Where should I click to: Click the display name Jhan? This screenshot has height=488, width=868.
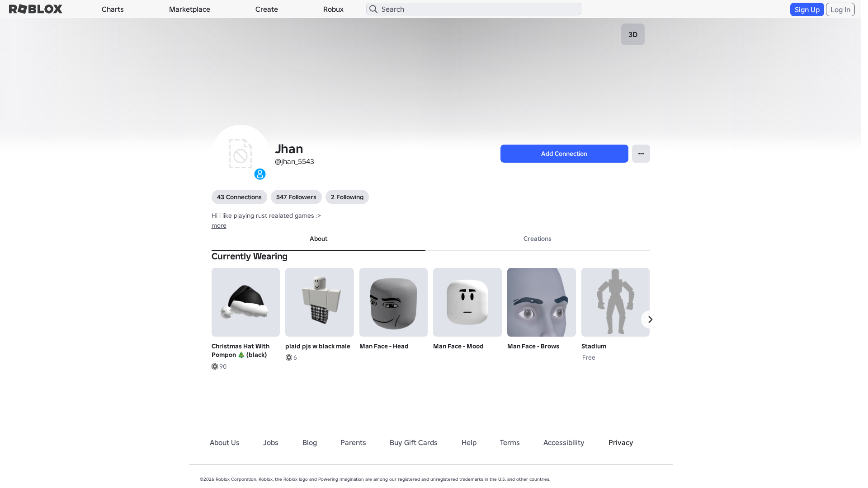coord(289,149)
